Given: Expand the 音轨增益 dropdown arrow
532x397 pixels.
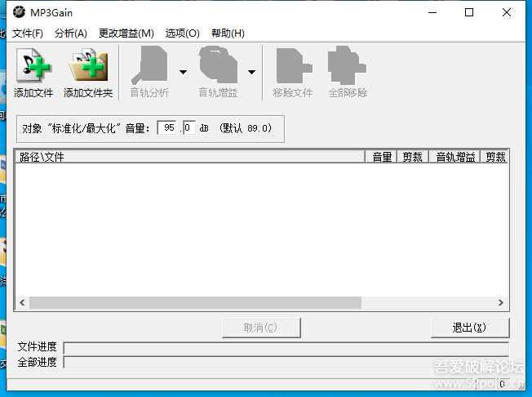Looking at the screenshot, I should (x=251, y=72).
